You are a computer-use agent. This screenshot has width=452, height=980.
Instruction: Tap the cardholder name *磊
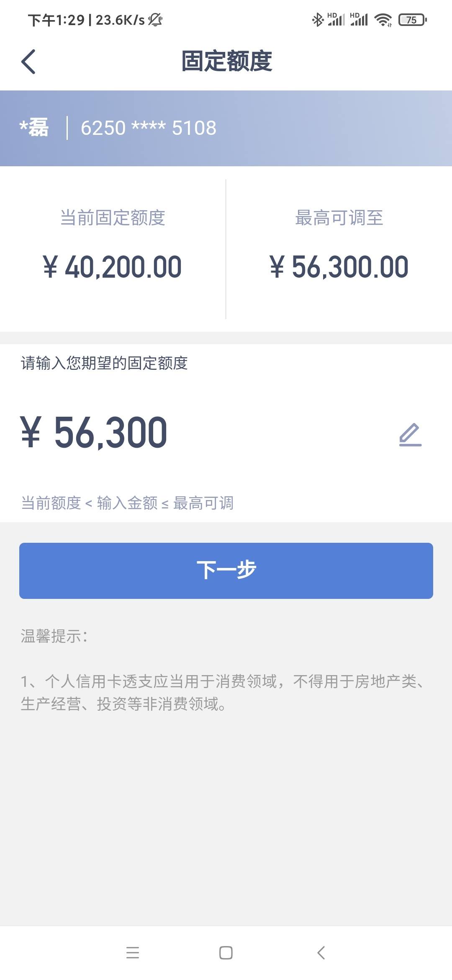(x=34, y=127)
